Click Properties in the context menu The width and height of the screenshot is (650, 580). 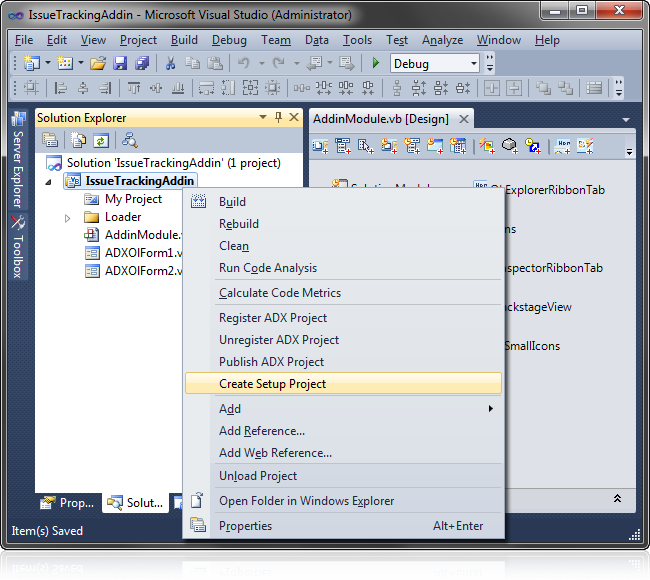(343, 526)
